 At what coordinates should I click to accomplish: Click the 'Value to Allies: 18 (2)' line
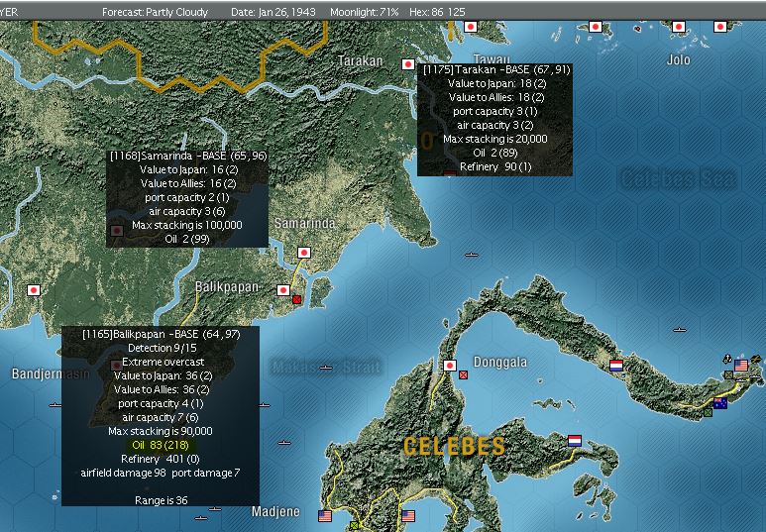point(496,97)
